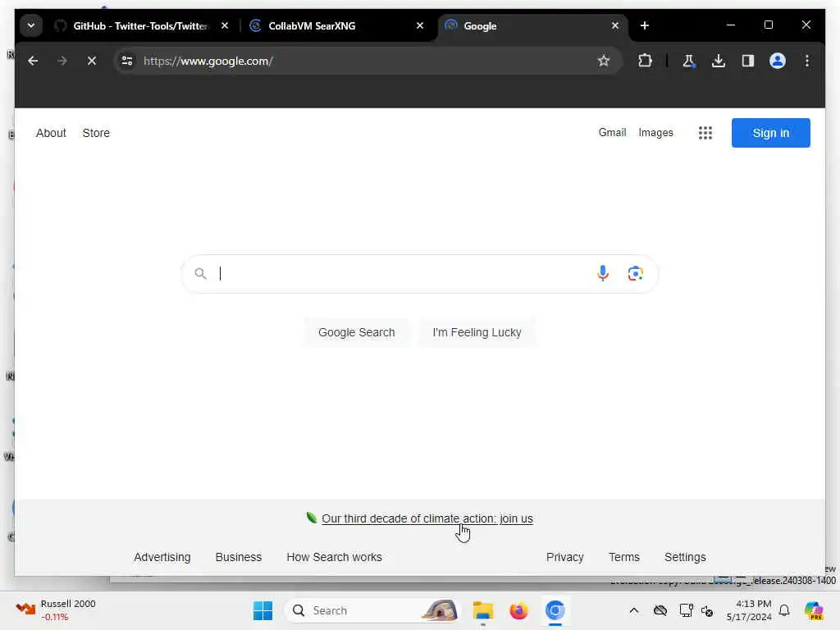This screenshot has width=840, height=630.
Task: Select the Chromium taskbar icon
Action: coord(555,610)
